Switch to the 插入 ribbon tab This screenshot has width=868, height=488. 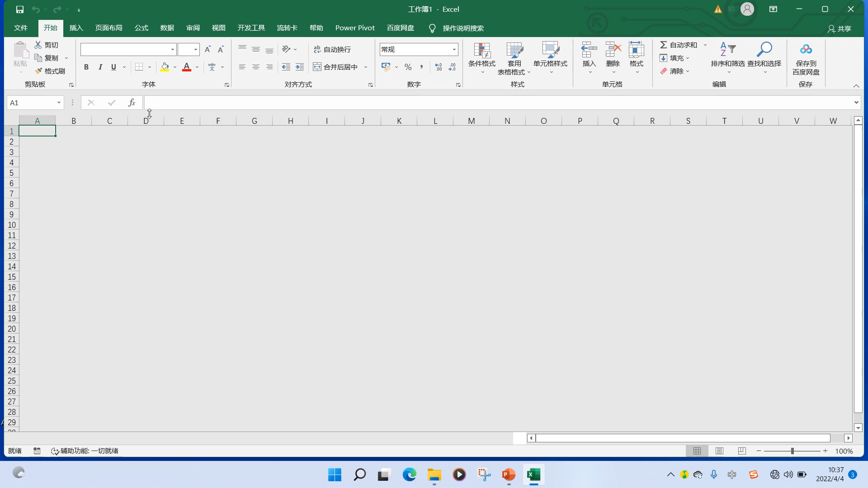[x=76, y=28]
